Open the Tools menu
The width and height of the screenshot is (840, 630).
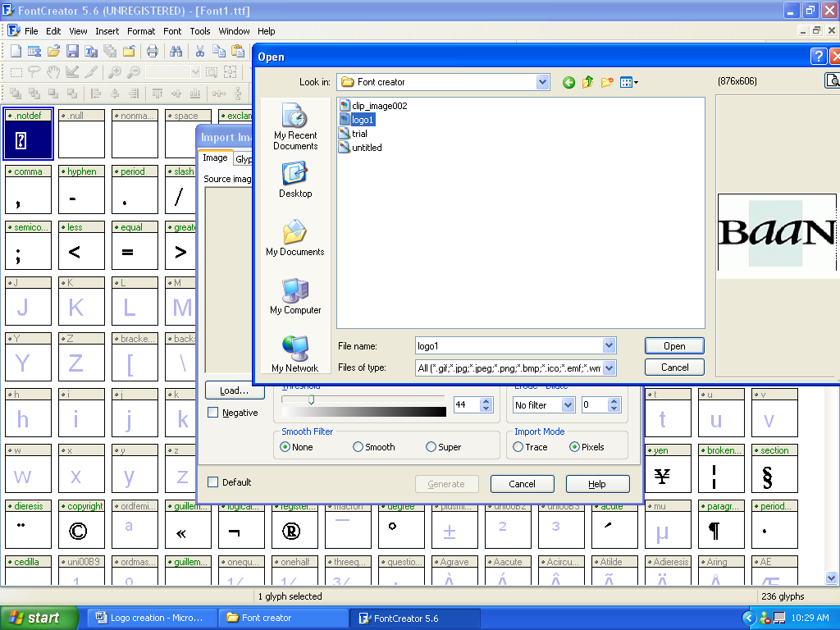coord(200,31)
